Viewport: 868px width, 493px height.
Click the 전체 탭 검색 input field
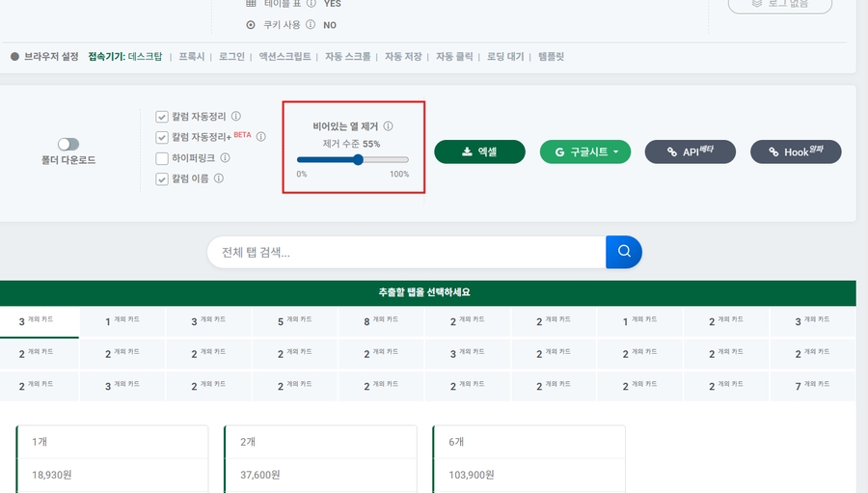pyautogui.click(x=405, y=253)
